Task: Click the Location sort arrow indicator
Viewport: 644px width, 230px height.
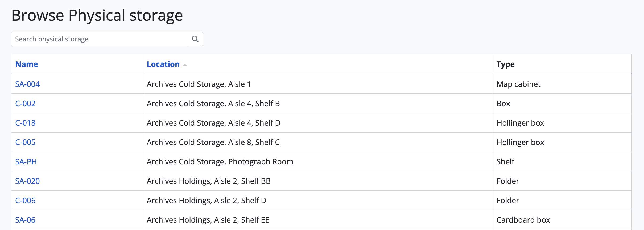Action: 185,65
